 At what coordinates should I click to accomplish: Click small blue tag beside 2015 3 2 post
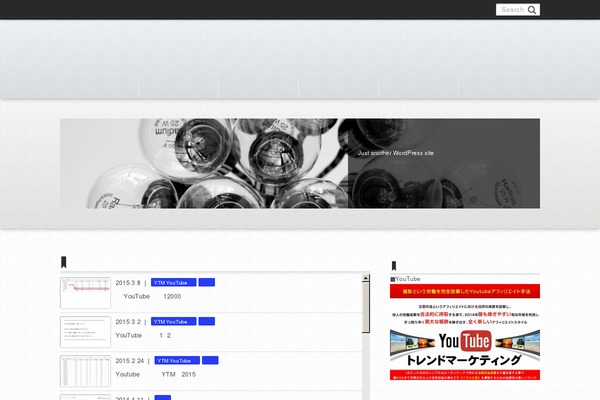click(207, 322)
